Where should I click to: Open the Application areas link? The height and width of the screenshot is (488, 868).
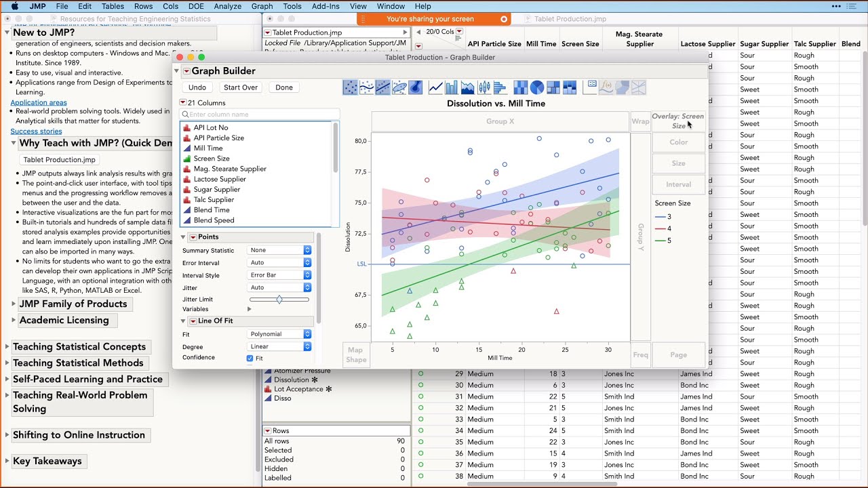[39, 102]
